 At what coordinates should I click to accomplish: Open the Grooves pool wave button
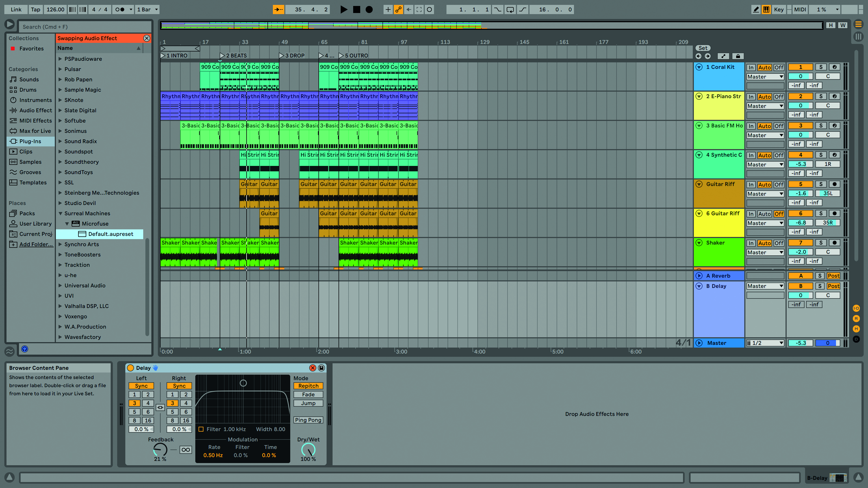9,351
